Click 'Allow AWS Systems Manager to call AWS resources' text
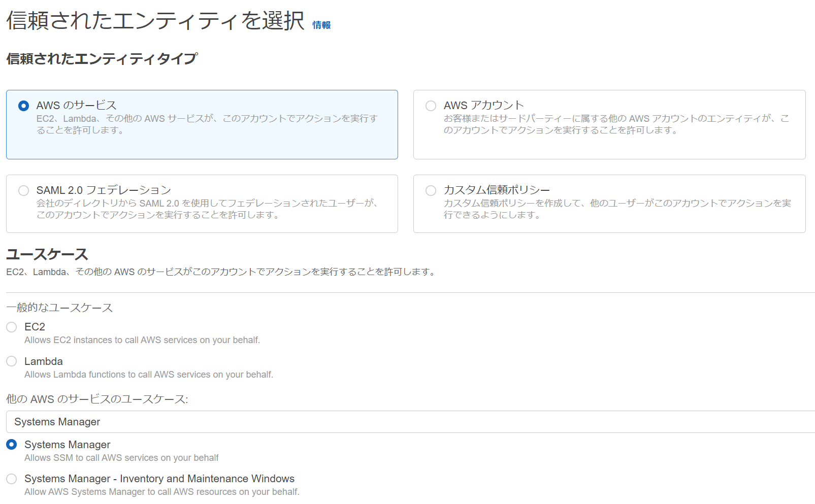The image size is (815, 504). (x=162, y=492)
